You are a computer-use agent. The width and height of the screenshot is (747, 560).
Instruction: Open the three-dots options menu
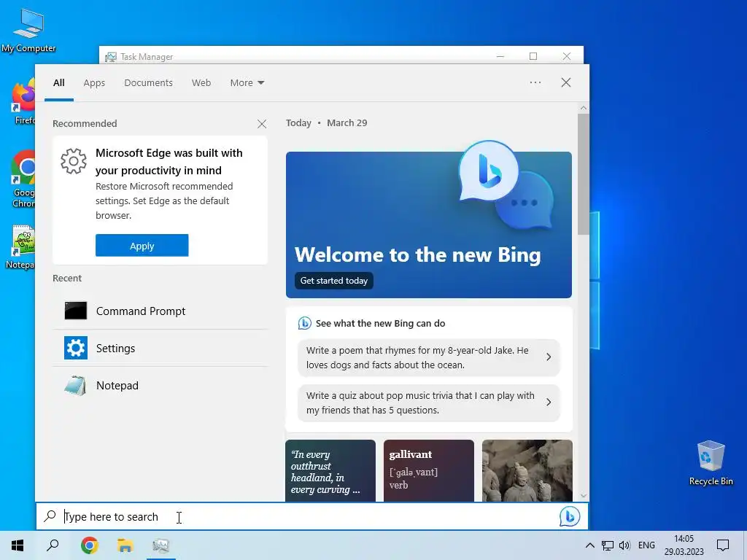[535, 82]
